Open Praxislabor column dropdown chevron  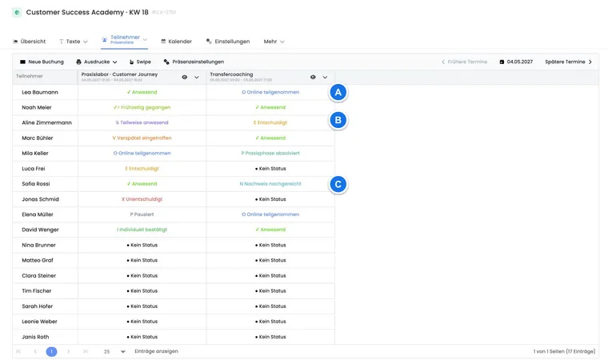coord(197,77)
